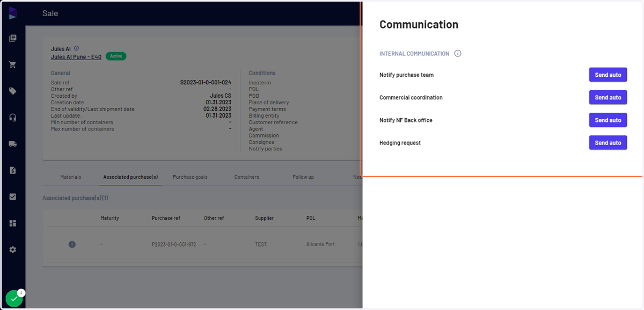Click the Other ref column header

tap(214, 218)
